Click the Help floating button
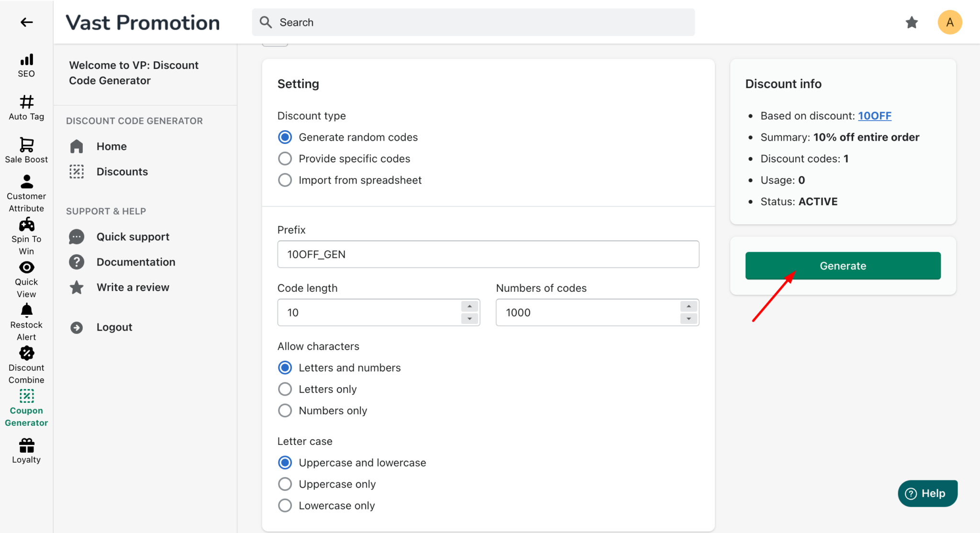The height and width of the screenshot is (533, 980). click(927, 493)
